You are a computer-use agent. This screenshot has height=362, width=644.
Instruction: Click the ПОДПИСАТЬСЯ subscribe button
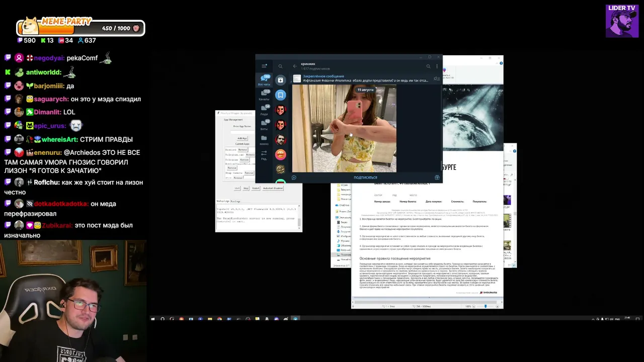point(365,177)
